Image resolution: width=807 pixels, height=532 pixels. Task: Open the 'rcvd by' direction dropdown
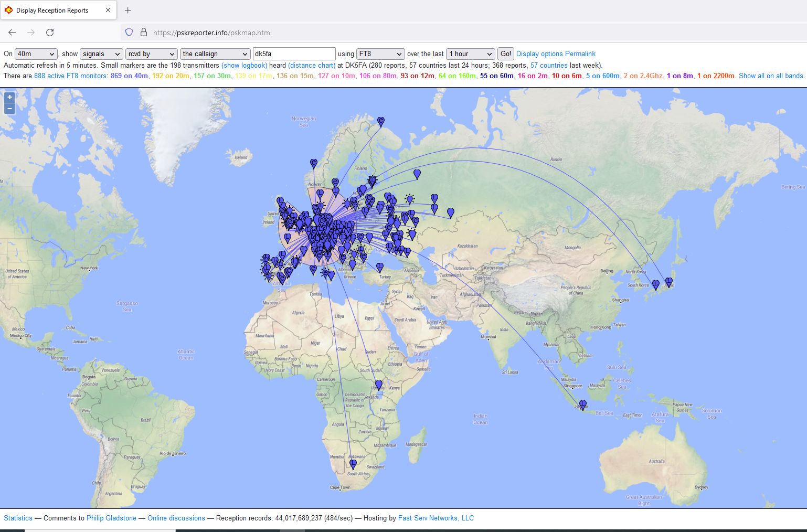[151, 54]
